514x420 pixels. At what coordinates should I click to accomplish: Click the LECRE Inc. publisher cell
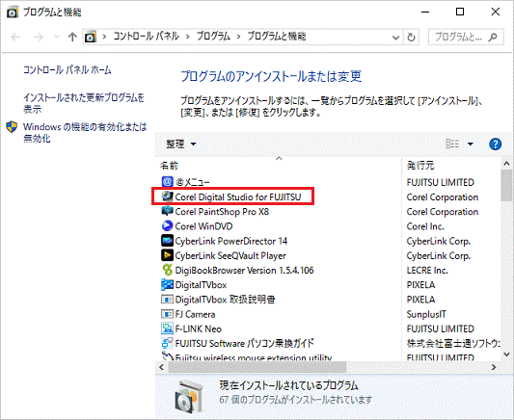click(427, 270)
